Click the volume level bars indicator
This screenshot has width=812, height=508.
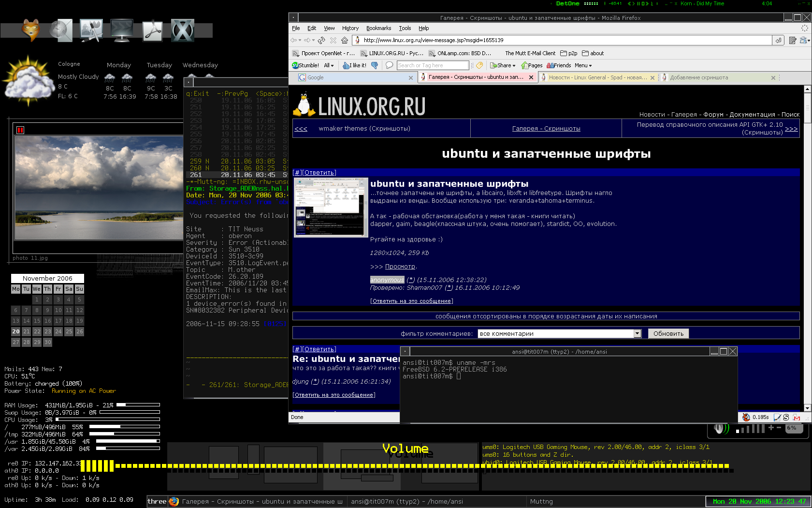pyautogui.click(x=751, y=429)
